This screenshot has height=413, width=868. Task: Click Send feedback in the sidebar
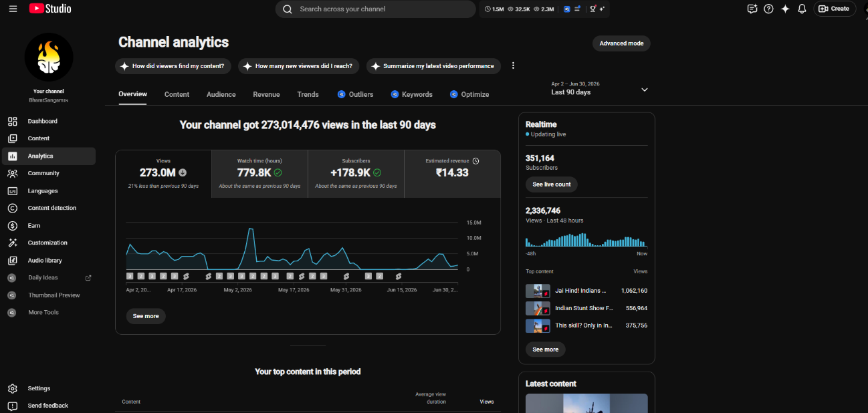[47, 406]
